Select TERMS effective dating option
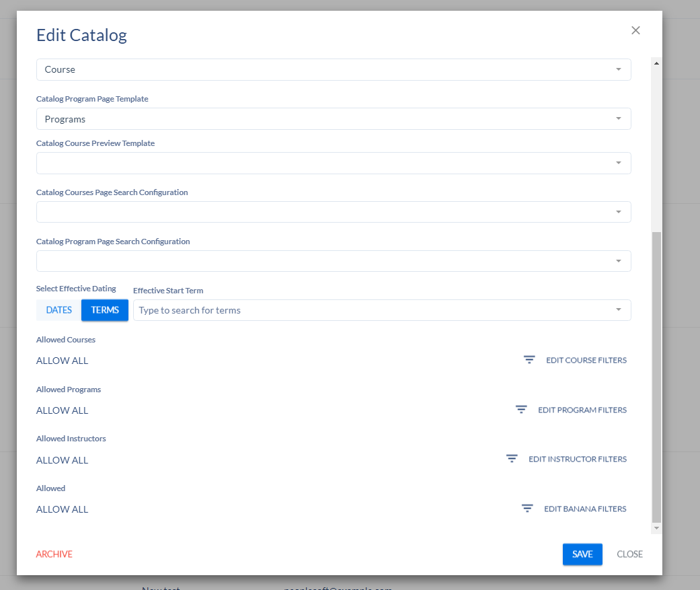Image resolution: width=700 pixels, height=590 pixels. (x=105, y=310)
